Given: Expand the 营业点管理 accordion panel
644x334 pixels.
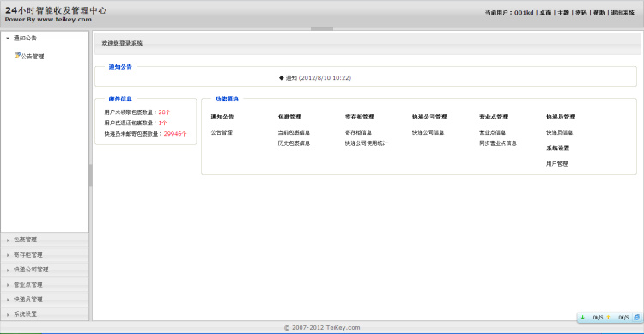Looking at the screenshot, I should (45, 284).
